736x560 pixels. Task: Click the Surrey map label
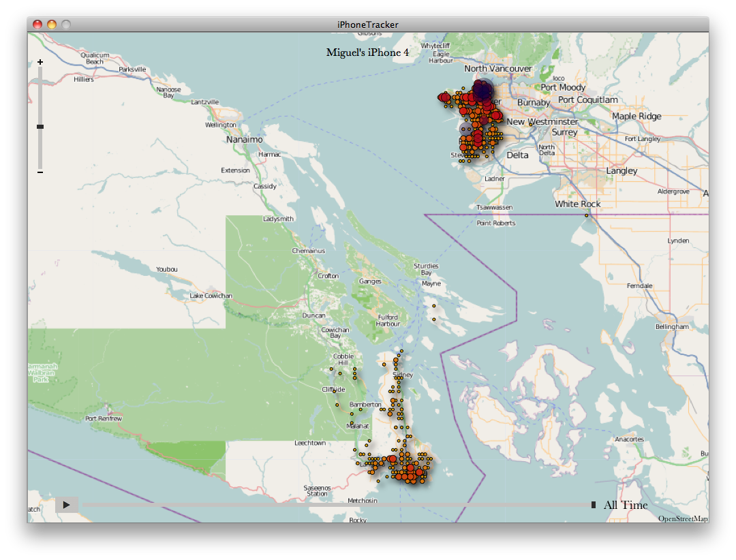point(565,132)
